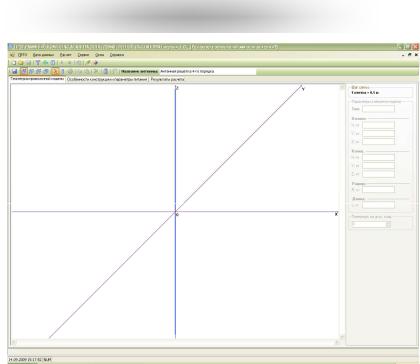Click the green arrow icon in top toolbar
420x364 pixels.
pos(45,63)
